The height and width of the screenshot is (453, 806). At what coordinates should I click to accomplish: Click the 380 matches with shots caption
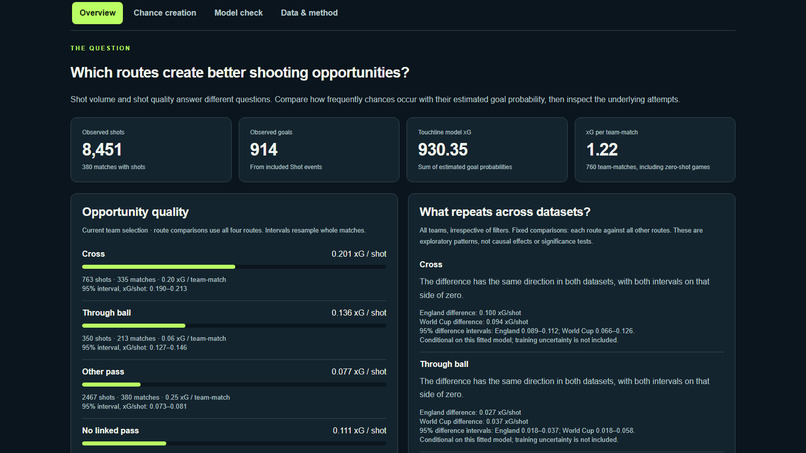coord(113,167)
